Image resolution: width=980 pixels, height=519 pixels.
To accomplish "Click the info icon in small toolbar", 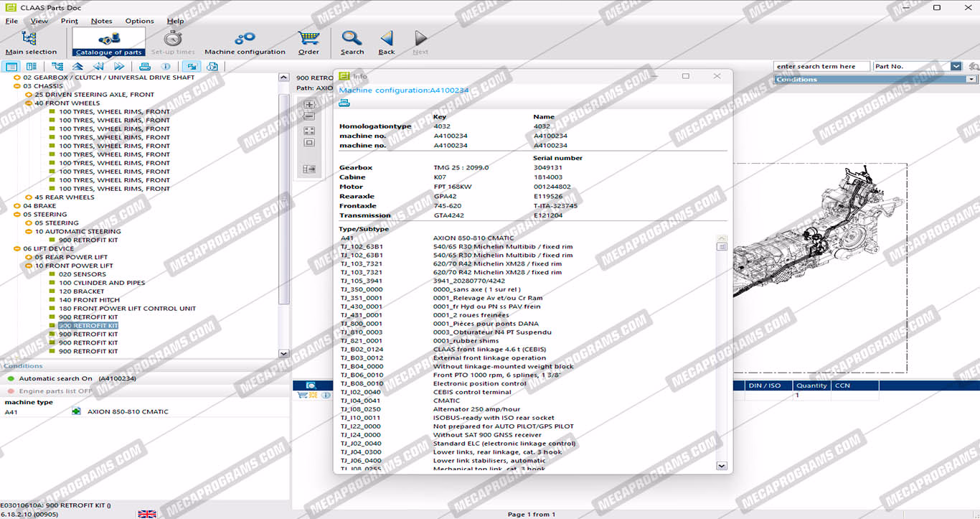I will (166, 67).
